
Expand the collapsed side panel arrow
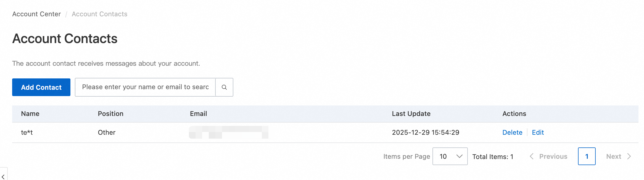[3, 176]
